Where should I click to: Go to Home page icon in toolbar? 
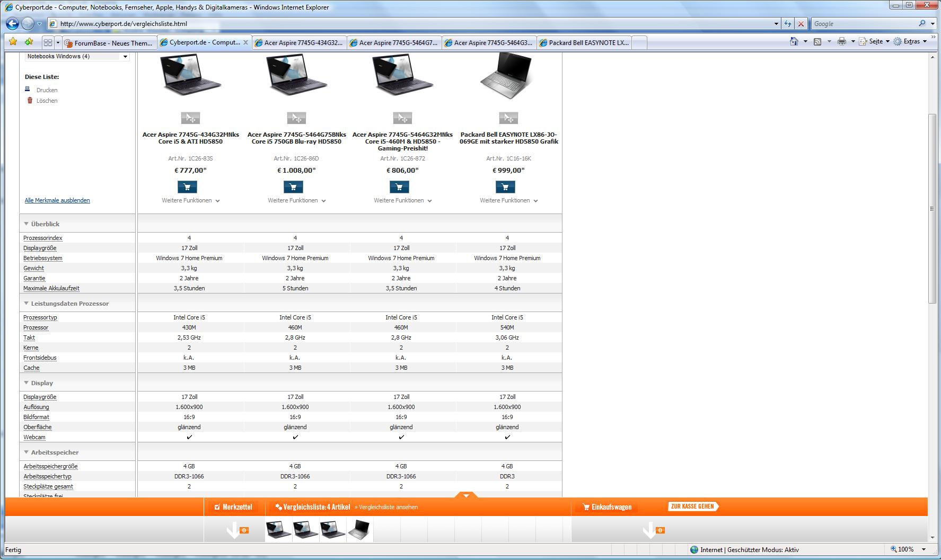point(794,41)
